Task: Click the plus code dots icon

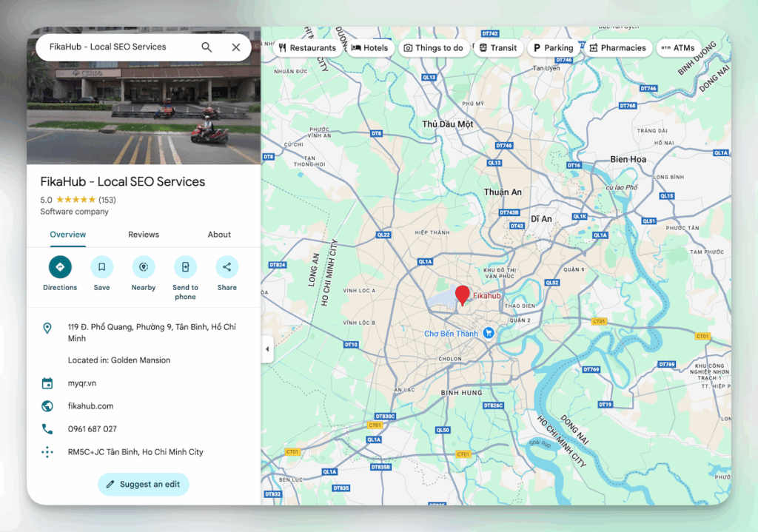Action: coord(47,452)
